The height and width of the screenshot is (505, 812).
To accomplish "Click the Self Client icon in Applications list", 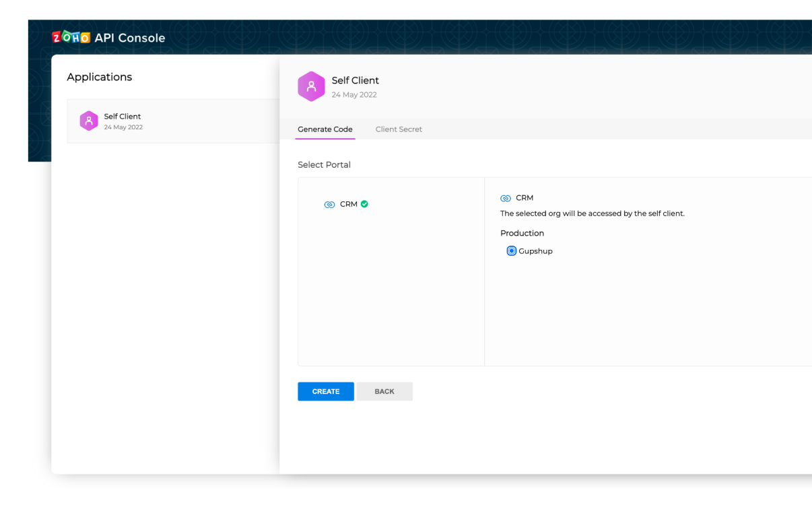I will (89, 121).
